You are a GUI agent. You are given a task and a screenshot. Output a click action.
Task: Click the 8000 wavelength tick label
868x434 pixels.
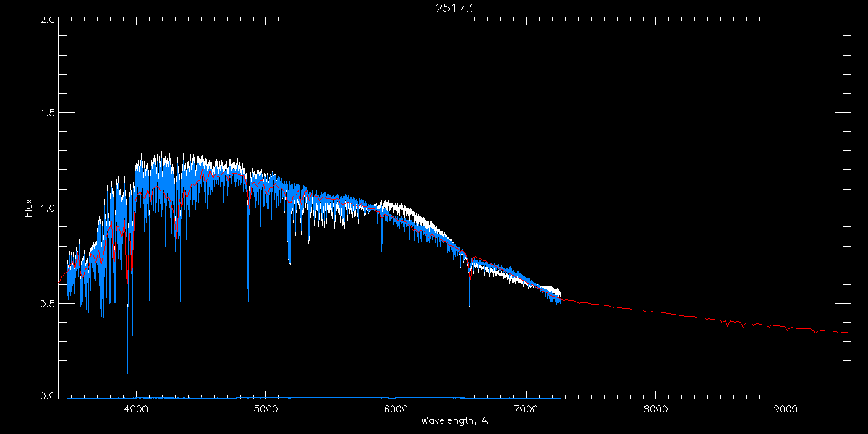(x=656, y=409)
